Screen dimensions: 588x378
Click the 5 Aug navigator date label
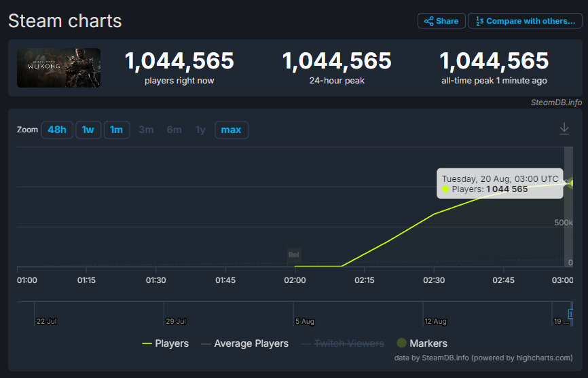[x=304, y=321]
